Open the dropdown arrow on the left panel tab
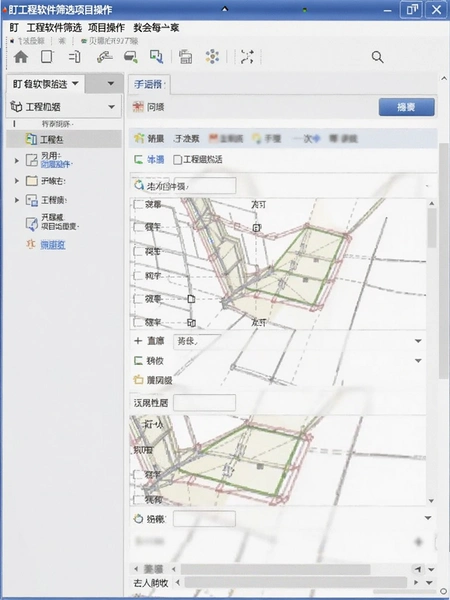 click(75, 83)
